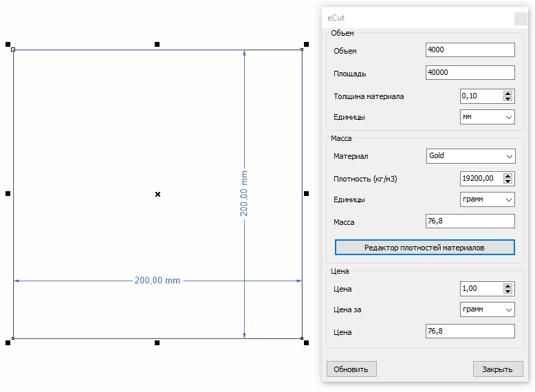Click the Цена input field showing 1,00
The height and width of the screenshot is (392, 535).
click(481, 289)
